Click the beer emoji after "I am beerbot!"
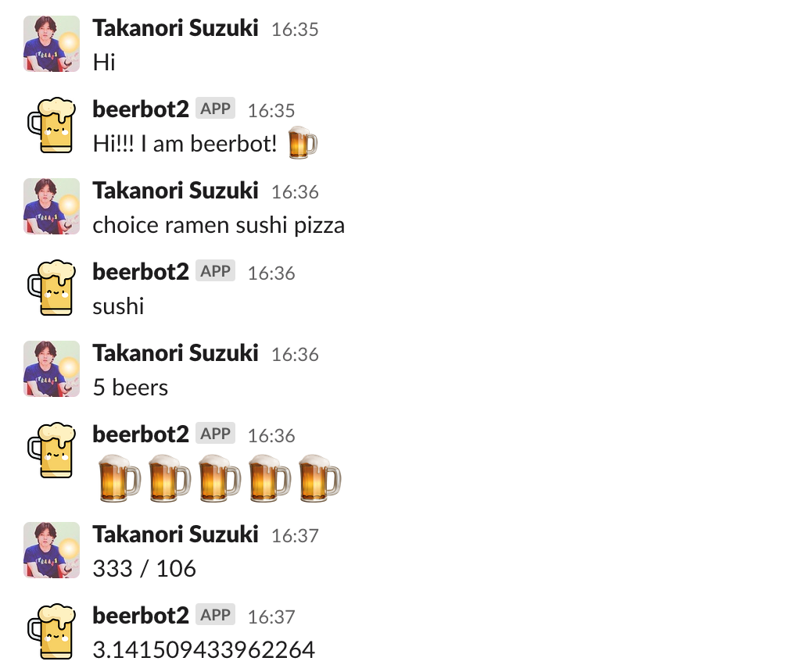 click(x=303, y=145)
